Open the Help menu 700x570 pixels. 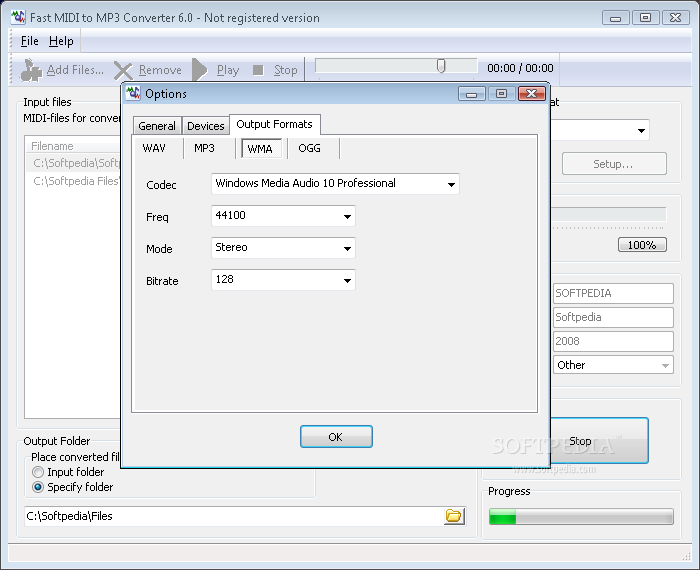tap(61, 41)
